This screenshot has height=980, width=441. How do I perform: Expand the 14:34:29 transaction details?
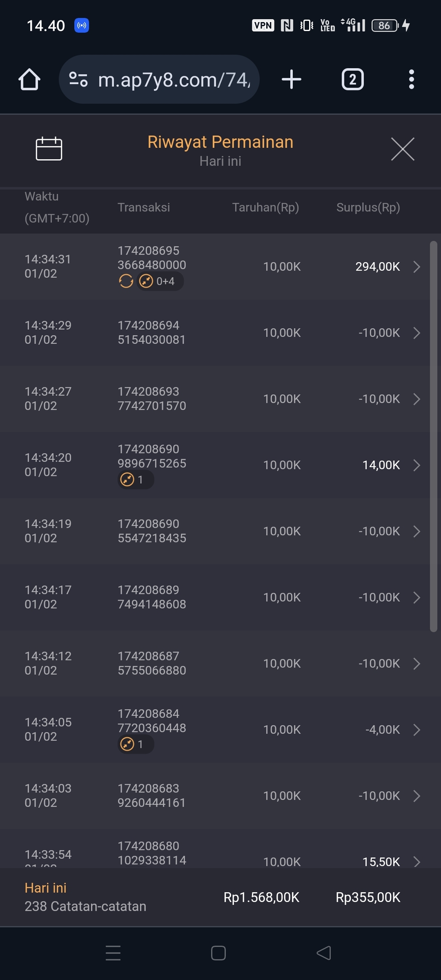[x=416, y=333]
